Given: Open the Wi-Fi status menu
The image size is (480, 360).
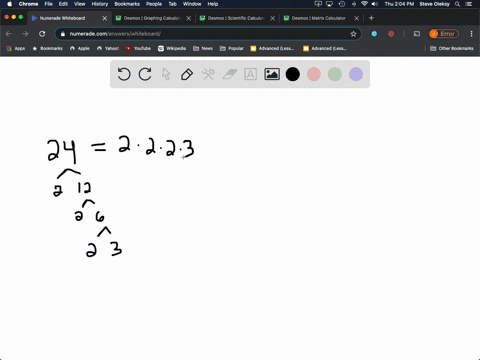Looking at the screenshot, I should [364, 4].
